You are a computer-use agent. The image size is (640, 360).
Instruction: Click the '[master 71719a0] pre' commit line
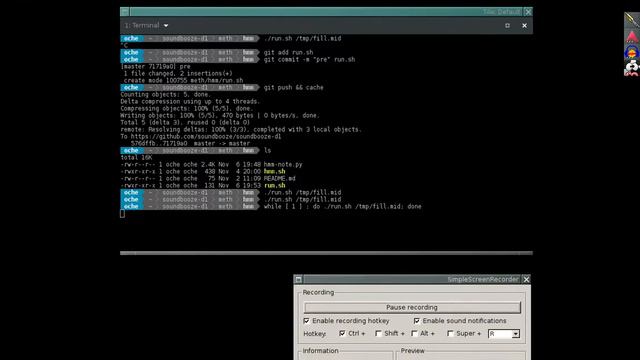coord(156,67)
